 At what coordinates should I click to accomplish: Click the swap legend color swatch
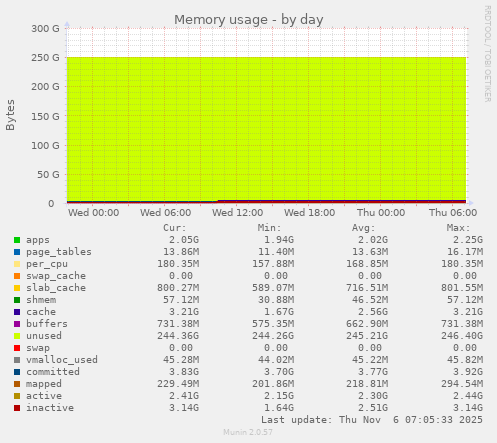click(17, 348)
